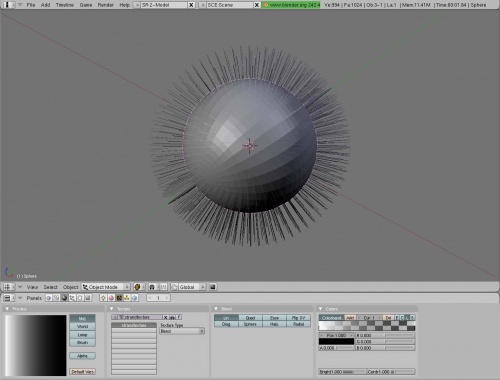The height and width of the screenshot is (380, 500).
Task: Open the Object Mode dropdown
Action: point(106,287)
